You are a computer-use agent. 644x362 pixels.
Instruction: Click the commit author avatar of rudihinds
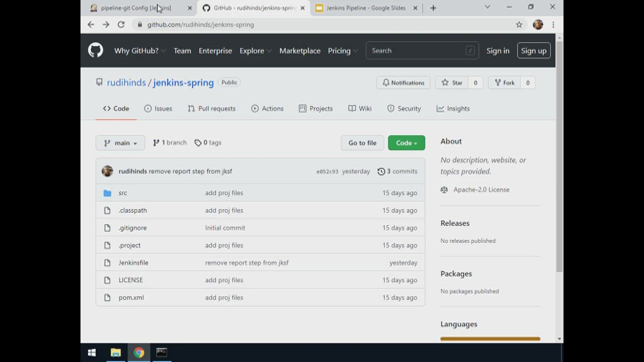point(107,171)
